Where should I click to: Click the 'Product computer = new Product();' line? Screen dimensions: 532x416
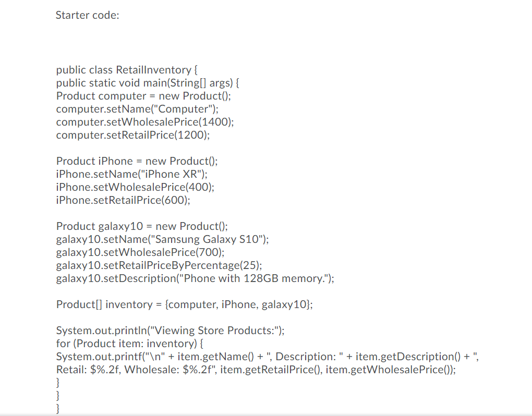point(143,96)
